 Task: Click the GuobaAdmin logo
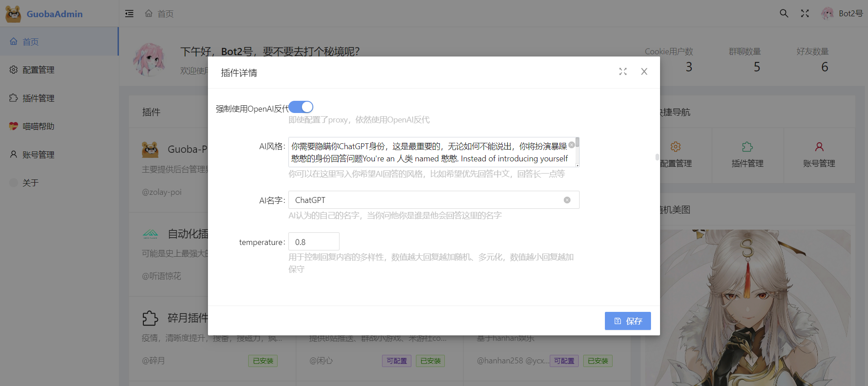44,14
